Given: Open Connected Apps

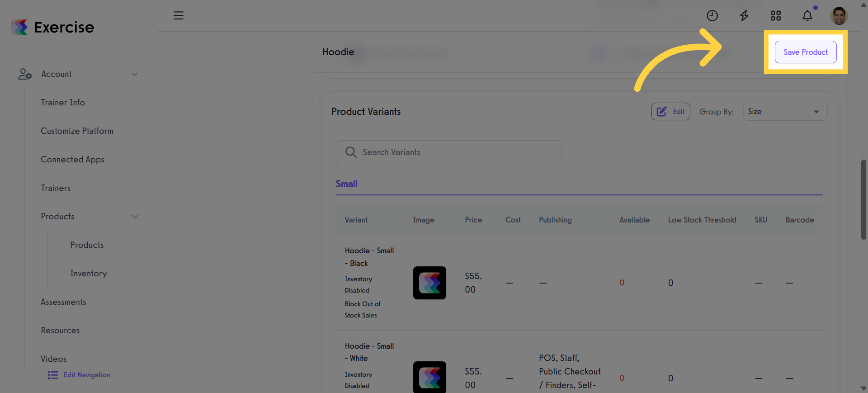Looking at the screenshot, I should (x=72, y=160).
